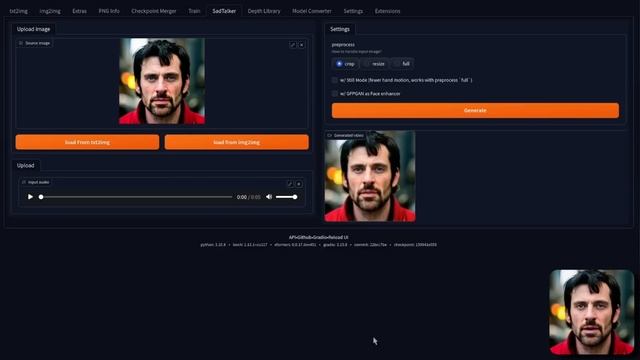Open the top Settings tab next to Extensions
640x360 pixels.
coord(353,11)
